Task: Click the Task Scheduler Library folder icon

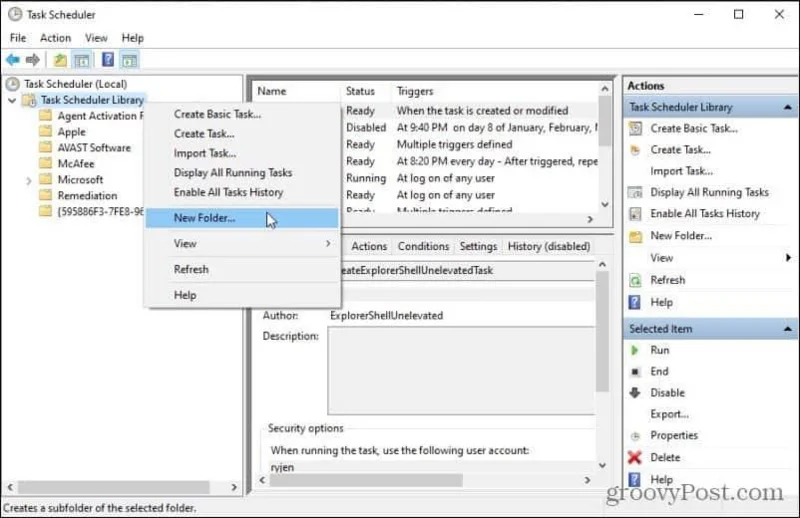Action: 29,100
